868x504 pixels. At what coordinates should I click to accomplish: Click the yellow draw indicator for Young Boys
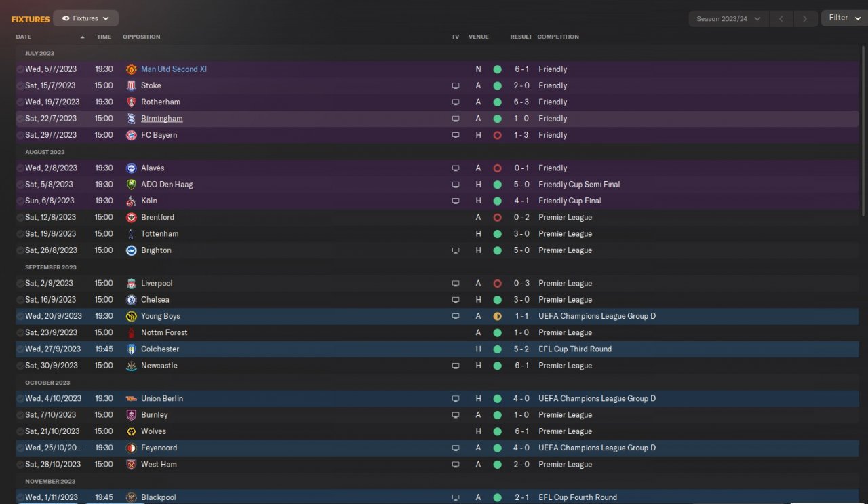pyautogui.click(x=497, y=316)
